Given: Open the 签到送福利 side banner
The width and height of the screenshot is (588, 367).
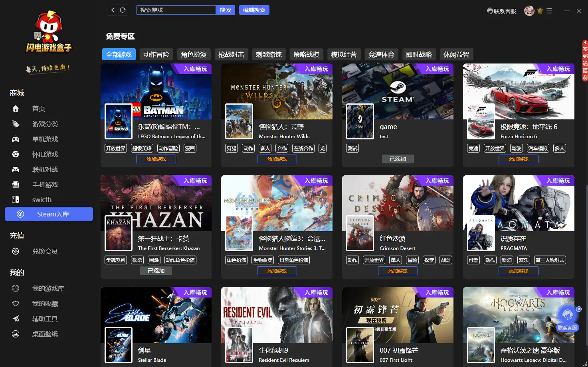Looking at the screenshot, I should (x=585, y=61).
